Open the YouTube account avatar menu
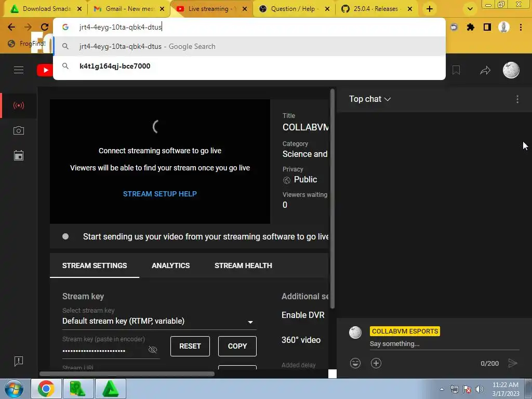 click(x=511, y=70)
